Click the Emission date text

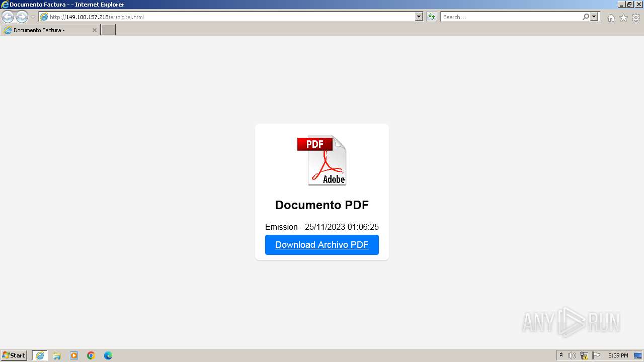(x=322, y=227)
